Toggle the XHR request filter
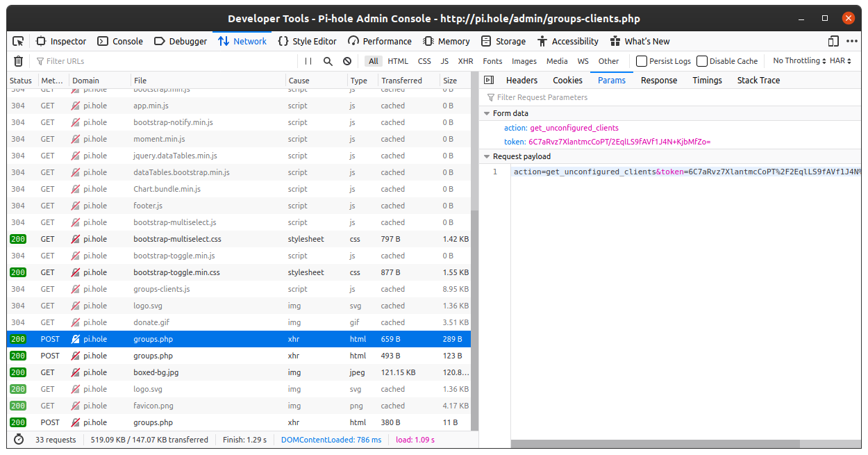This screenshot has width=868, height=455. click(x=465, y=61)
